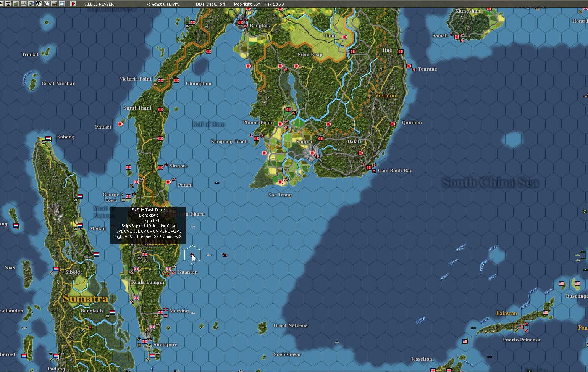Image resolution: width=588 pixels, height=372 pixels.
Task: Select the Japanese flag at Quinhon
Action: tap(393, 124)
